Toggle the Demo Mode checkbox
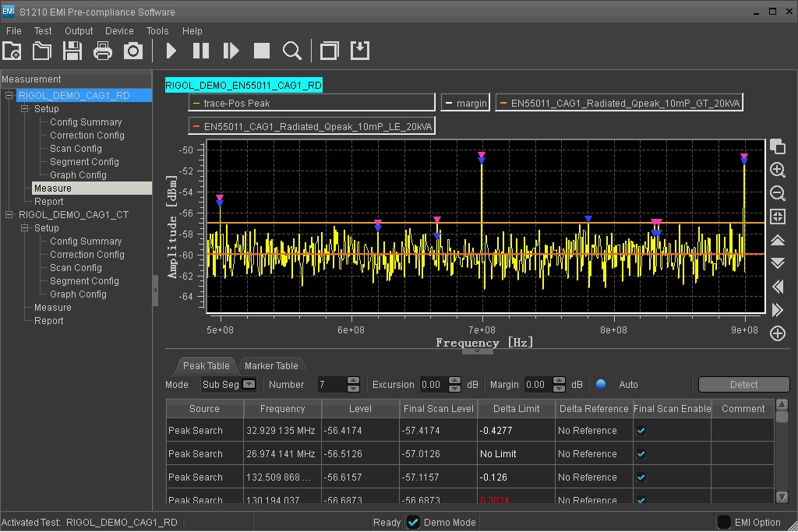The image size is (798, 532). (x=414, y=523)
